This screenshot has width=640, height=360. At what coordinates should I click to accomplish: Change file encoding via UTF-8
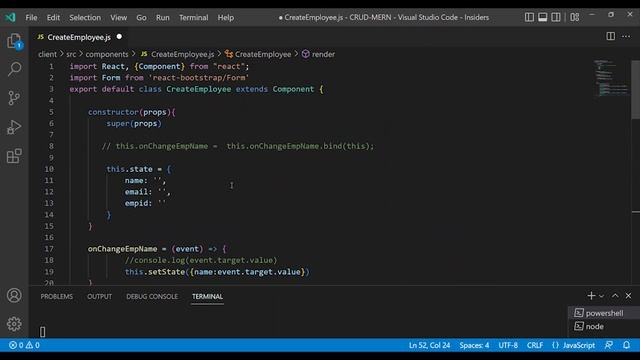(508, 345)
